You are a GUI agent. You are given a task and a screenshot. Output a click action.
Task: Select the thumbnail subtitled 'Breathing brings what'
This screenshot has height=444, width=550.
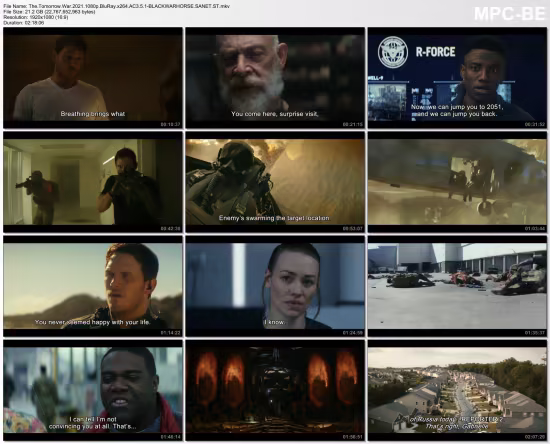tap(93, 78)
